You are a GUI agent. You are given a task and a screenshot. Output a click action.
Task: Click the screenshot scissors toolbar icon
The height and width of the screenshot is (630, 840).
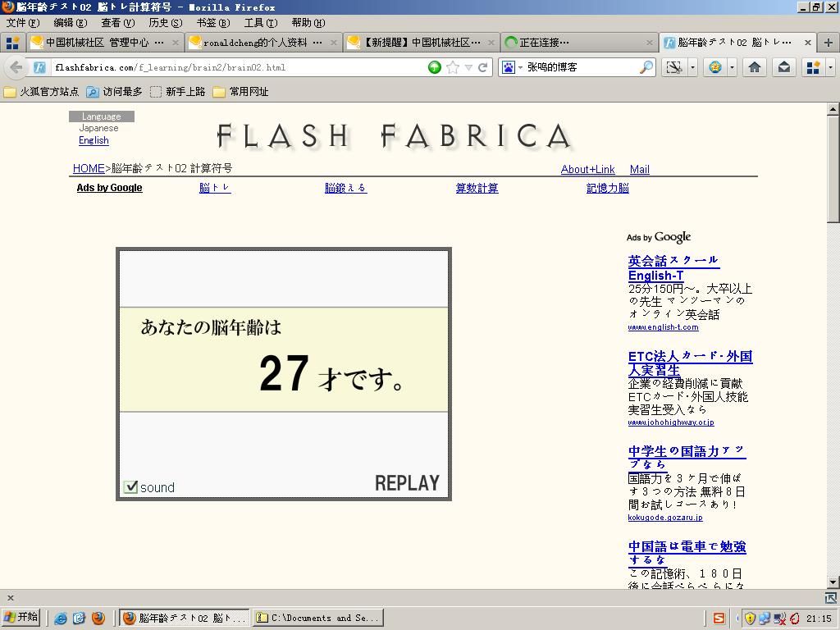pos(674,67)
